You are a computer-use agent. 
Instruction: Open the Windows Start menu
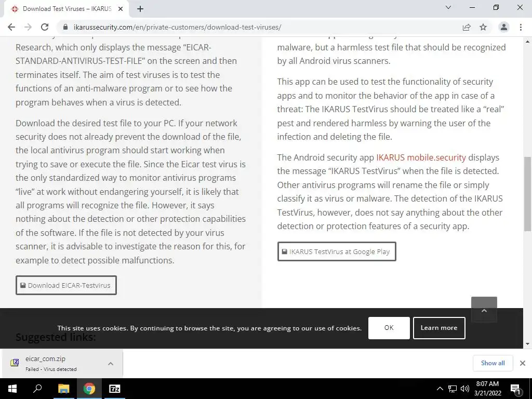click(x=12, y=389)
